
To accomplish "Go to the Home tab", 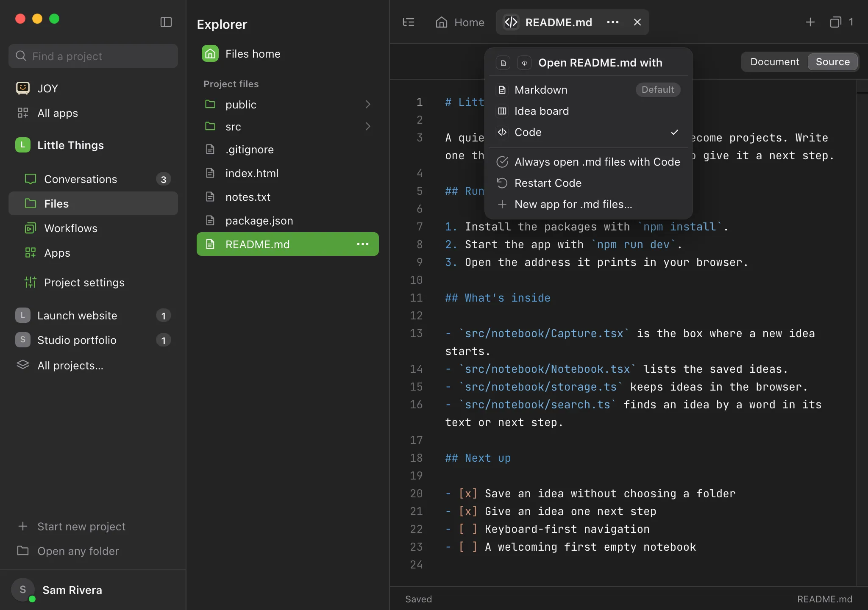I will point(460,22).
